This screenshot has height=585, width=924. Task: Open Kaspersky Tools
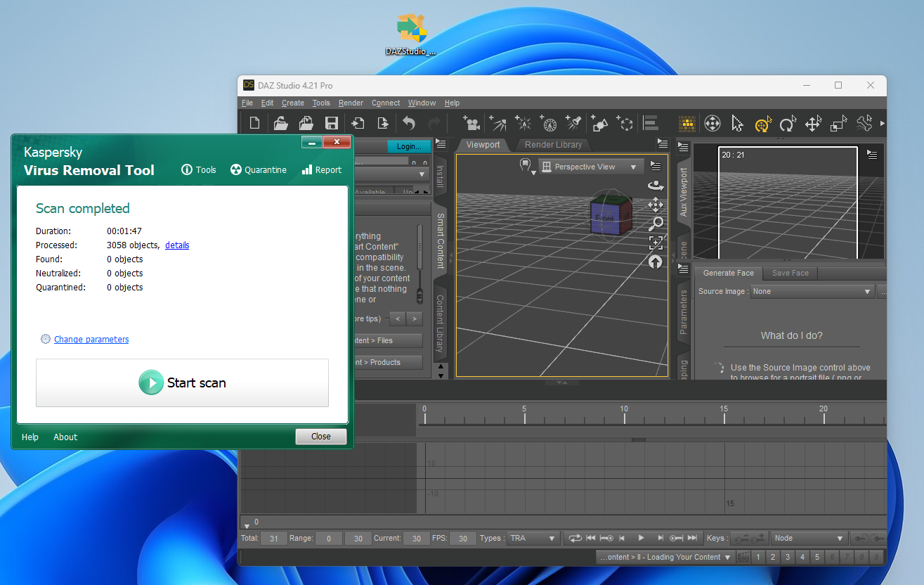tap(199, 169)
